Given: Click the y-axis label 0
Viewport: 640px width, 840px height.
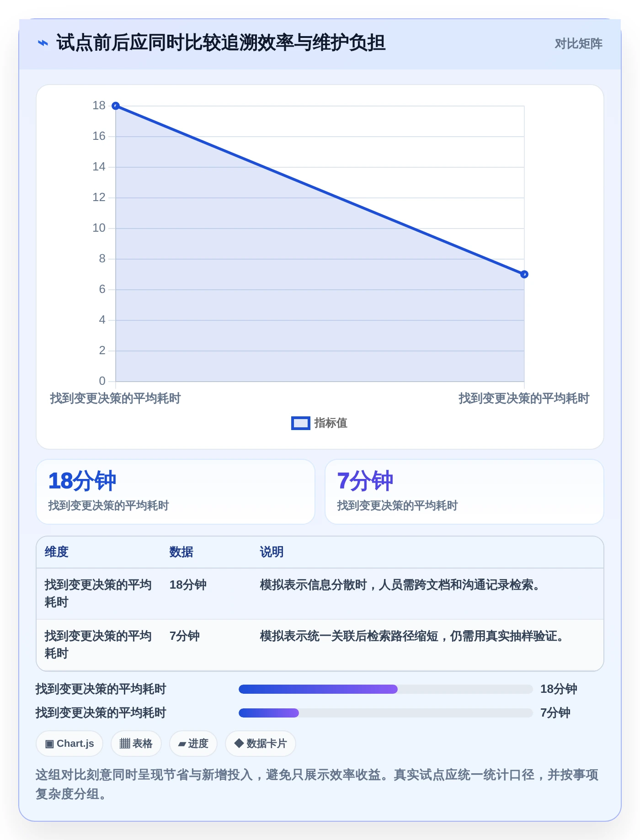Looking at the screenshot, I should click(102, 381).
